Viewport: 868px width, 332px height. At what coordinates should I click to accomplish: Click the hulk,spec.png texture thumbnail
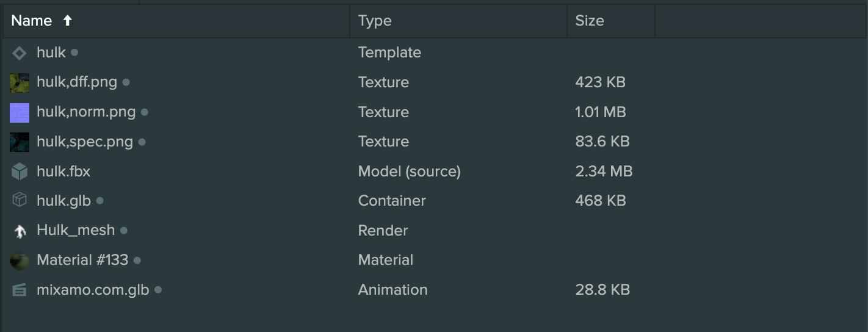(x=20, y=142)
